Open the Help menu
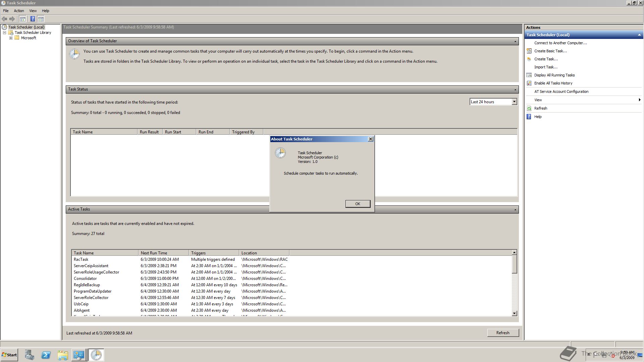The width and height of the screenshot is (644, 362). [46, 11]
